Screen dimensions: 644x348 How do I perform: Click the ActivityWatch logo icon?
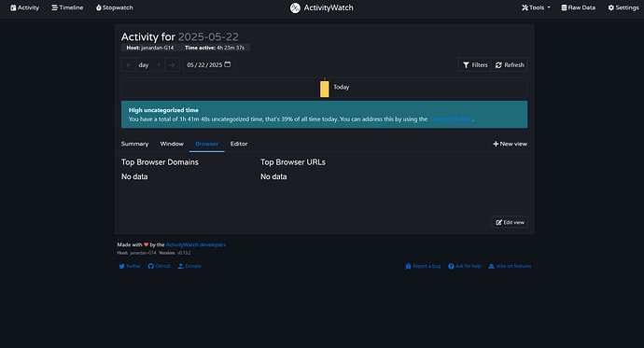coord(295,7)
